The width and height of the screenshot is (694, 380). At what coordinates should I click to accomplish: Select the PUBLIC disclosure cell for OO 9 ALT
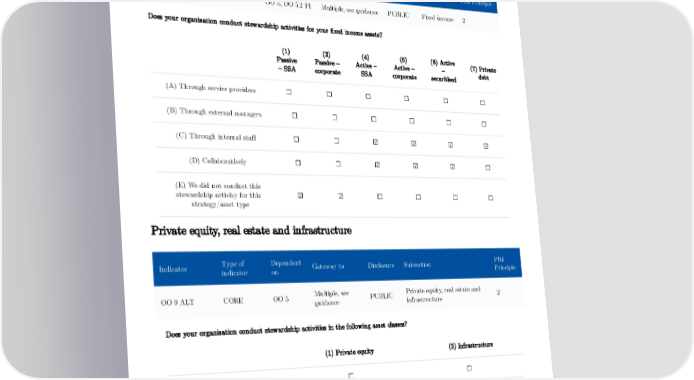pyautogui.click(x=381, y=296)
